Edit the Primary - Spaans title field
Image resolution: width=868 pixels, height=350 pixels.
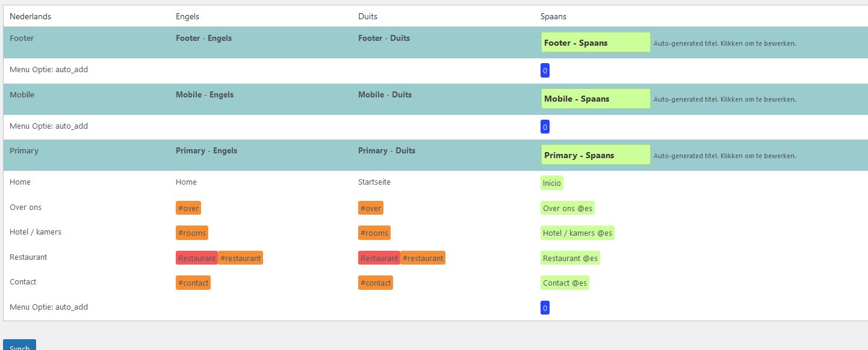click(596, 155)
